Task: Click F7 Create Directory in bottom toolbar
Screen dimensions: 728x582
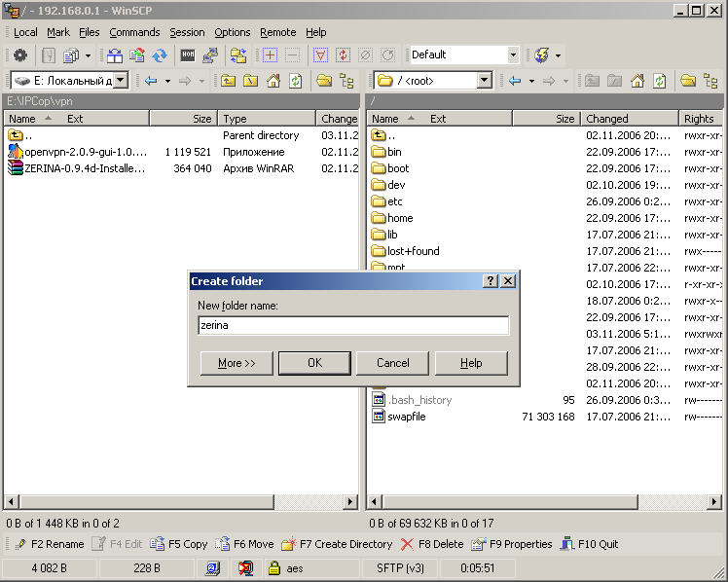Action: [337, 544]
